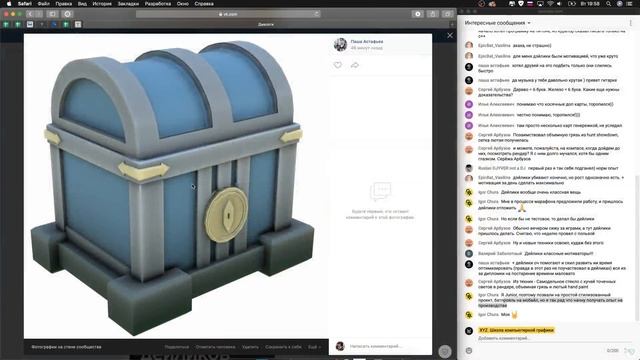Viewport: 640px width, 360px height.
Task: Click the highlighted 'XYZ Школа компьютерной графики' name
Action: [516, 330]
